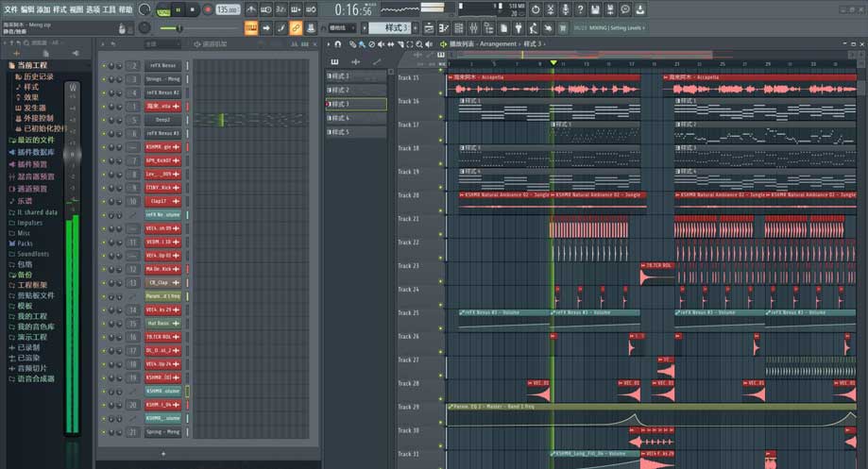This screenshot has width=868, height=469.
Task: Open the 样式 3 pattern selector dropdown
Action: tap(389, 28)
